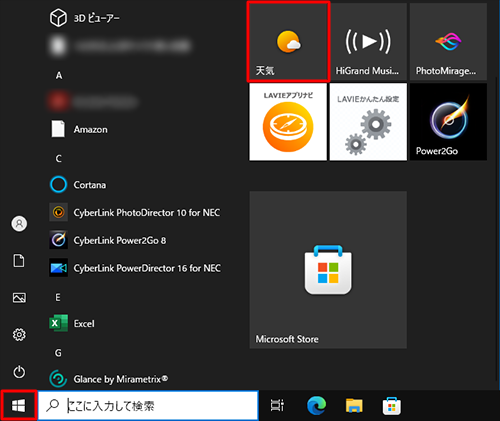Open the LAVIEアプリナビ tile
The image size is (500, 421).
point(288,122)
